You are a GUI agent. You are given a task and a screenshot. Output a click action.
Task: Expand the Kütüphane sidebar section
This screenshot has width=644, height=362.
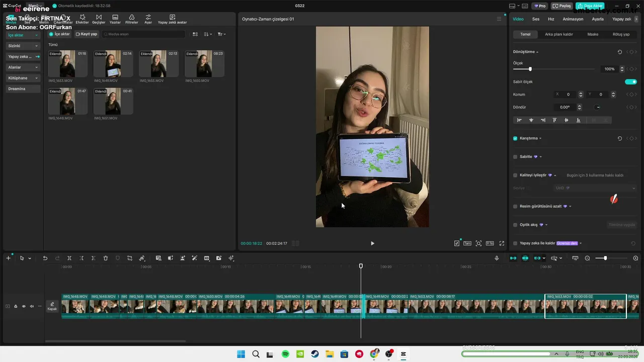point(23,78)
